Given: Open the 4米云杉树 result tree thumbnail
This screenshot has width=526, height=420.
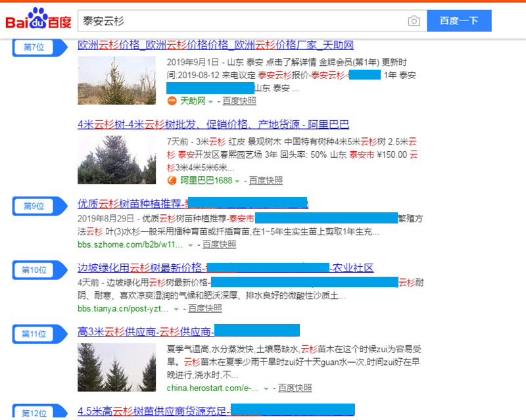Looking at the screenshot, I should 117,160.
